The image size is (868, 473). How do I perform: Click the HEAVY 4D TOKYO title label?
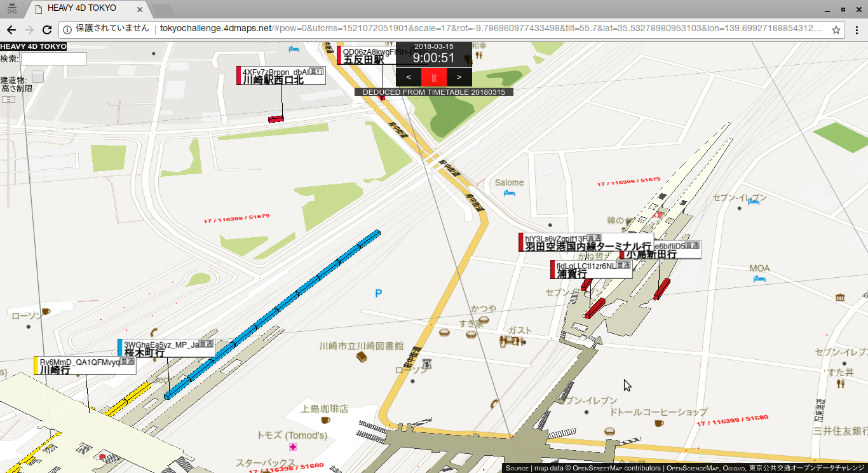pos(33,46)
